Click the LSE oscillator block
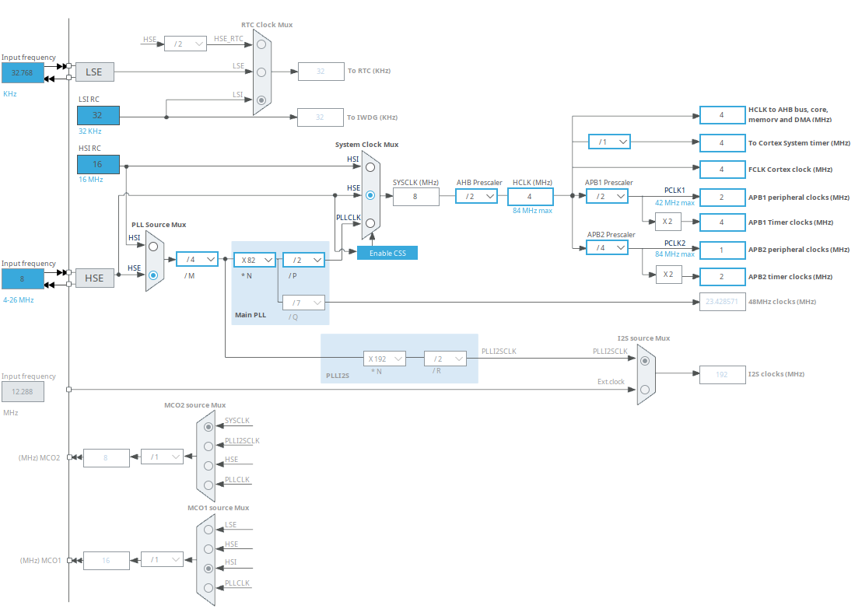The height and width of the screenshot is (616, 862). [x=95, y=72]
